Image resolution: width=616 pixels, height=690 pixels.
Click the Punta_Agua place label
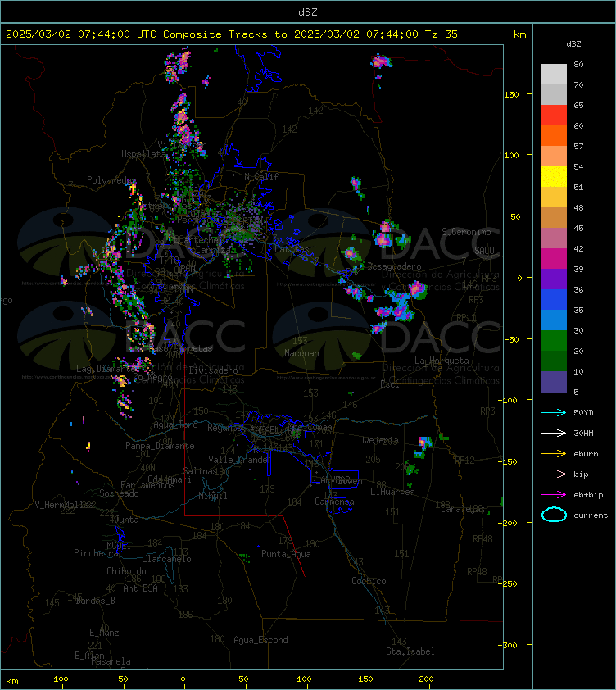tap(286, 554)
